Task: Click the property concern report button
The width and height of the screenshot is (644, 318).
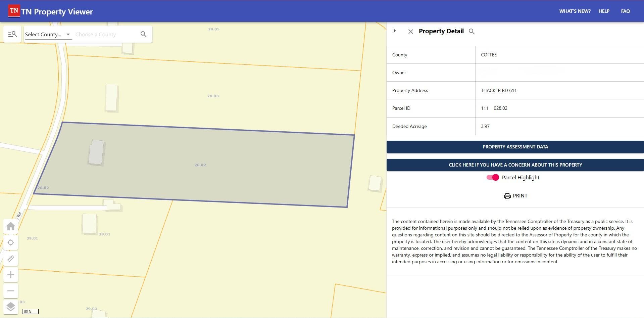Action: tap(515, 165)
